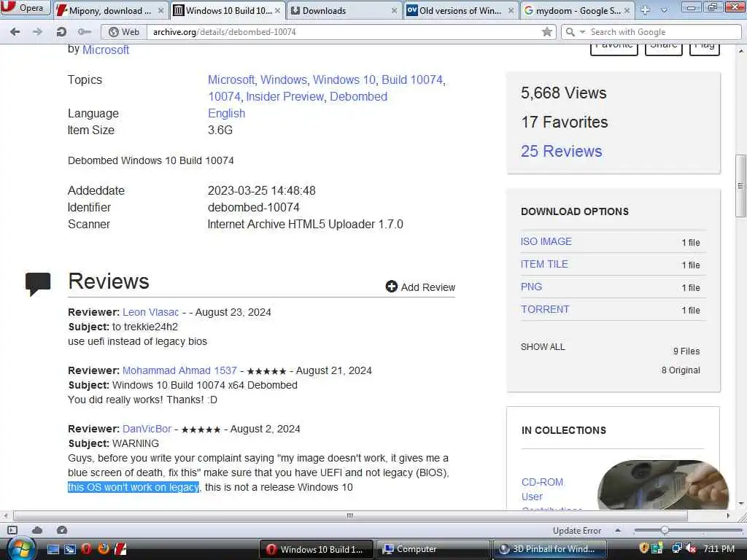Open the Insider Preview topic link
747x560 pixels.
[285, 97]
